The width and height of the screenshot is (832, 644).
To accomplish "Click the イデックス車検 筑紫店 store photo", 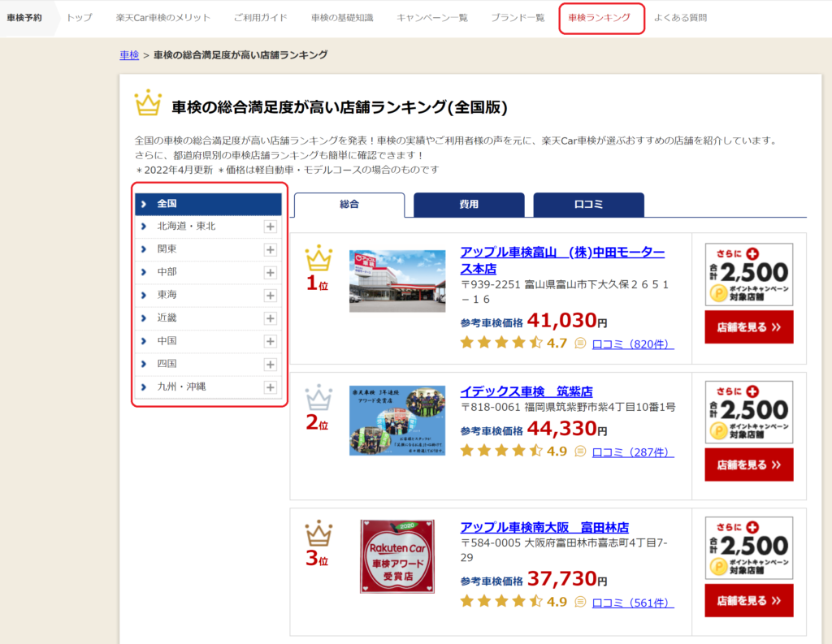I will pos(397,420).
